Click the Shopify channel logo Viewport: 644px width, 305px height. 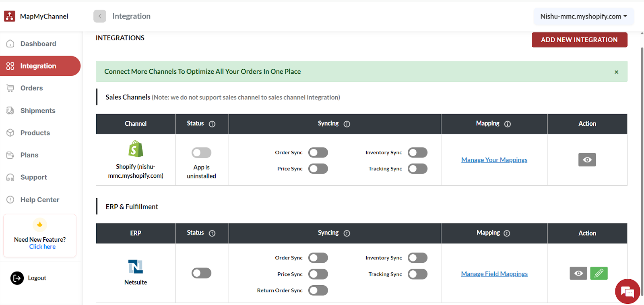[136, 149]
